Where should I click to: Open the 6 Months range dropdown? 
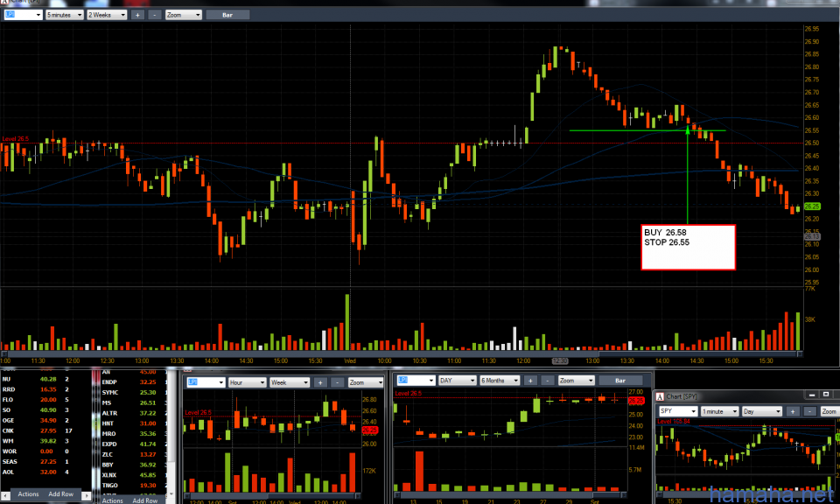500,381
